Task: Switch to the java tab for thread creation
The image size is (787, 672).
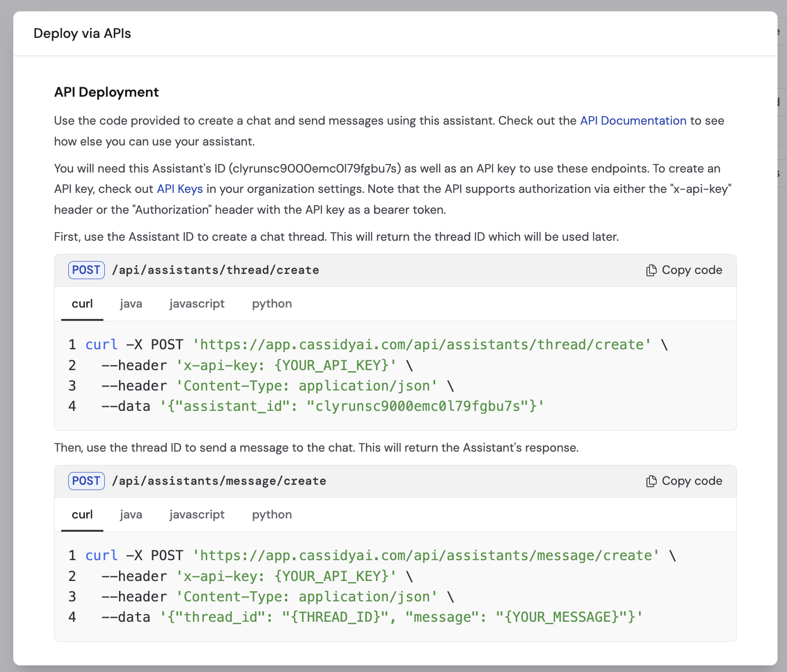Action: [x=131, y=304]
